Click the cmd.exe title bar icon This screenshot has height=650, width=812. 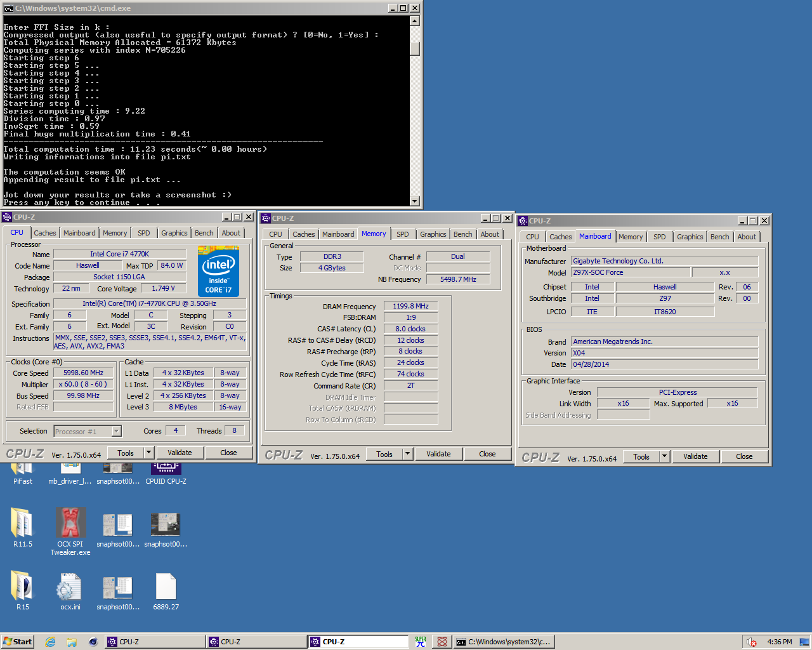(x=9, y=8)
